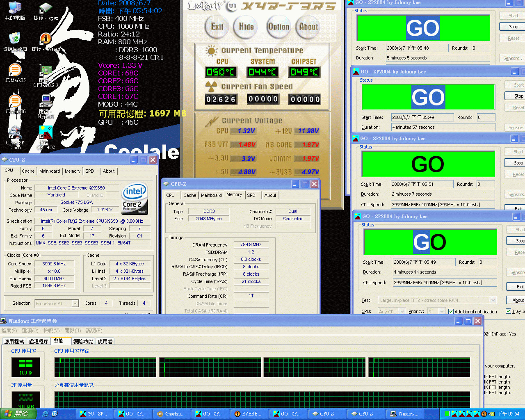The height and width of the screenshot is (420, 525).
Task: Open 選項(O) menu in Task Manager
Action: [x=30, y=331]
